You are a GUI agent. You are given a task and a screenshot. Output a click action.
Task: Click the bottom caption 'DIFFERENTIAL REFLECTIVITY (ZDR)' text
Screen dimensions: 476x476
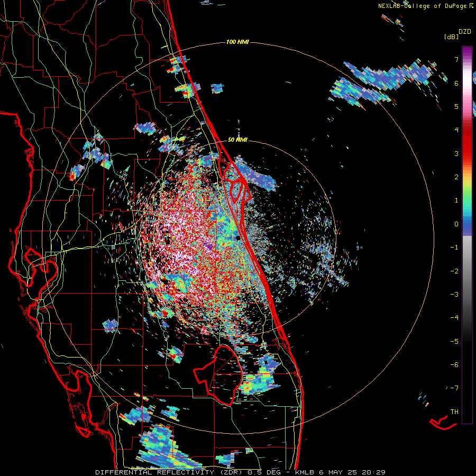coord(169,472)
